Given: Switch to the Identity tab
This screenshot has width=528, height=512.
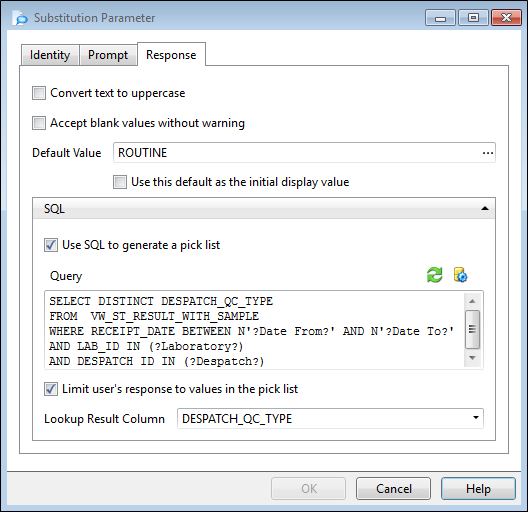Looking at the screenshot, I should coord(50,55).
